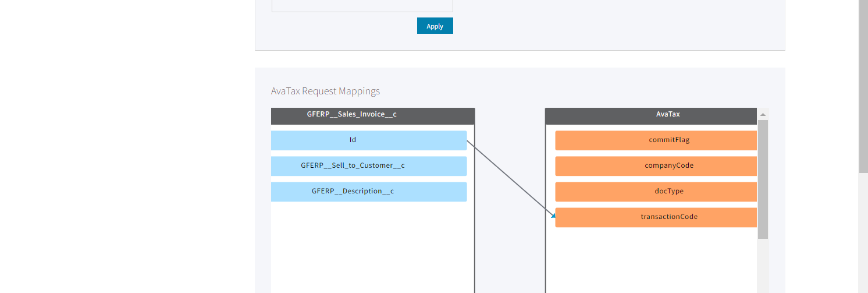Click the AvaTax list scroll up arrow
868x293 pixels.
[763, 114]
